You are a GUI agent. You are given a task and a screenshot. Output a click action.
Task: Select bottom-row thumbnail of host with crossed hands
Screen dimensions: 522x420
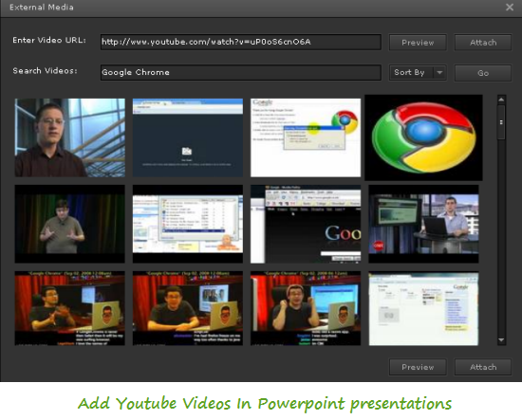coord(70,308)
